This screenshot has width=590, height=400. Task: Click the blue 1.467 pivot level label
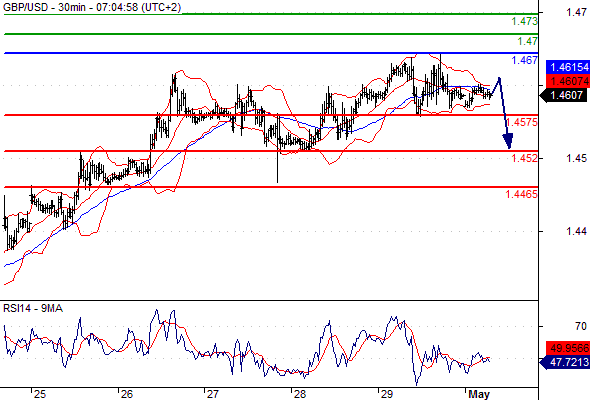click(x=525, y=60)
